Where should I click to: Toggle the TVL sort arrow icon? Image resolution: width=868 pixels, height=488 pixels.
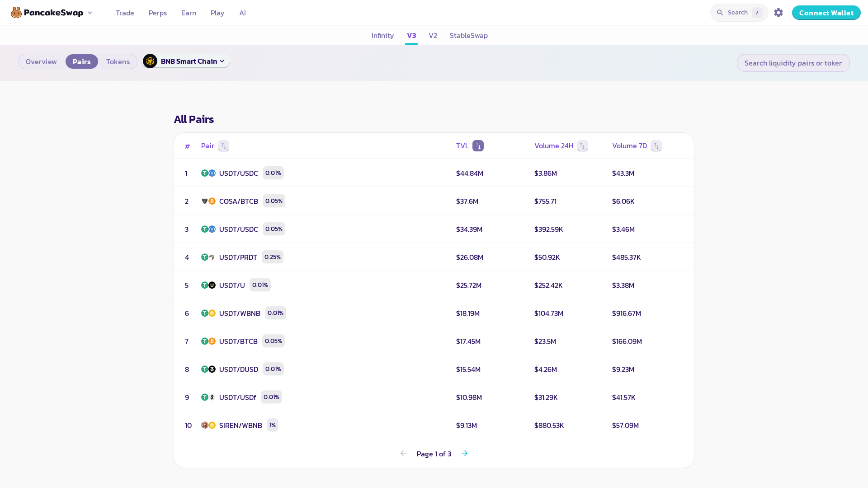tap(478, 146)
